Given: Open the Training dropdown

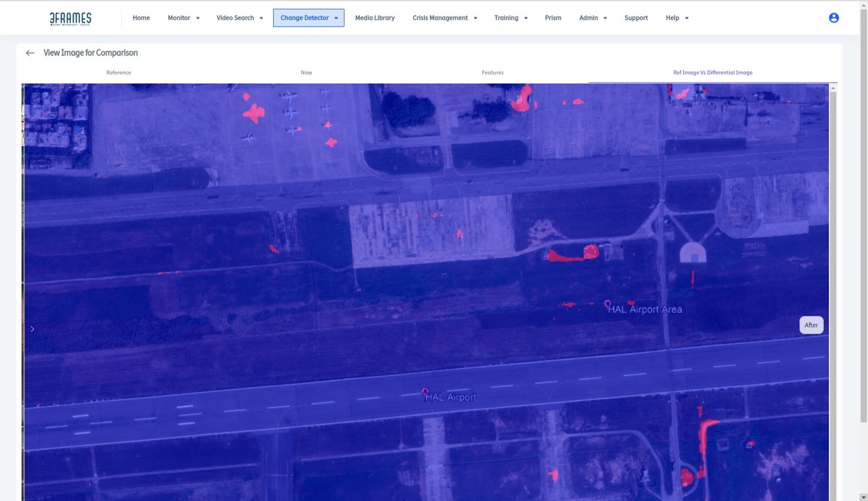Looking at the screenshot, I should [510, 18].
